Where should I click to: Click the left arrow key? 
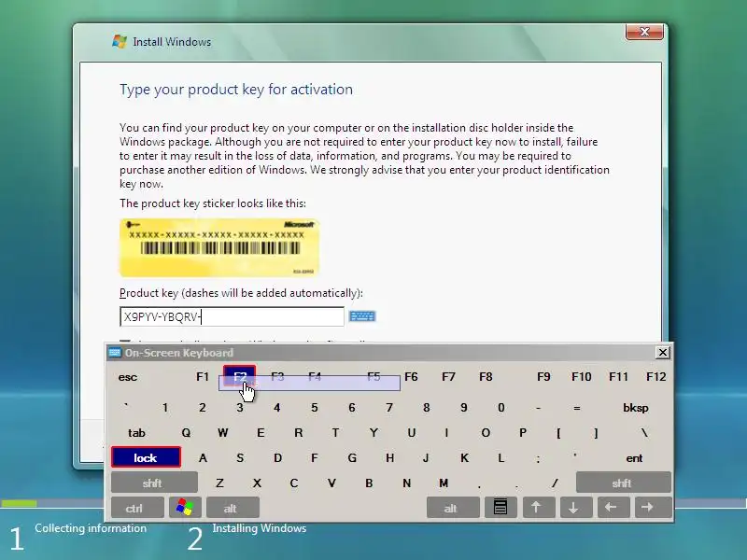[612, 508]
